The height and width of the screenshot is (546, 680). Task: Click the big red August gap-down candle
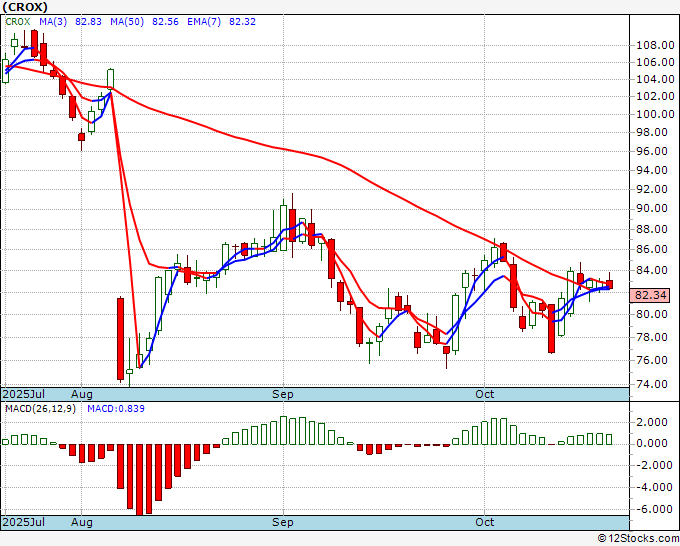click(x=121, y=339)
